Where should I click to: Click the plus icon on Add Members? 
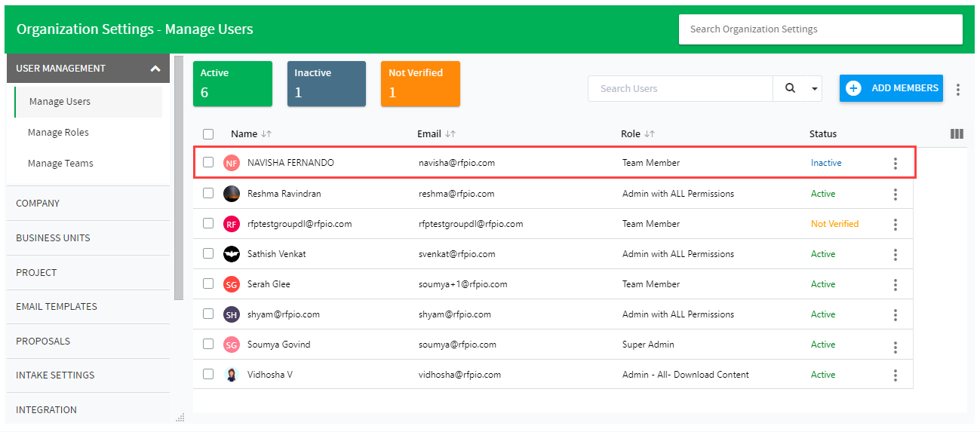(853, 88)
